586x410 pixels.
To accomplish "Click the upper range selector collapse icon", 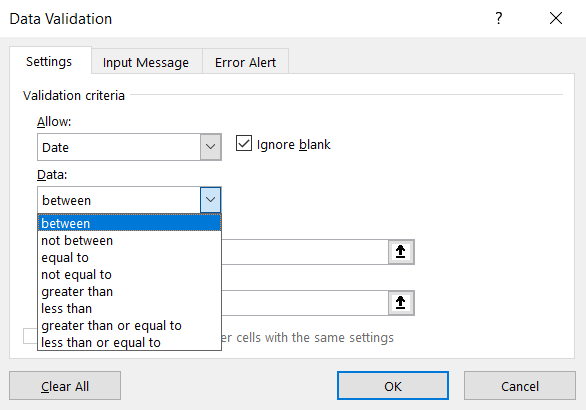I will coord(401,252).
